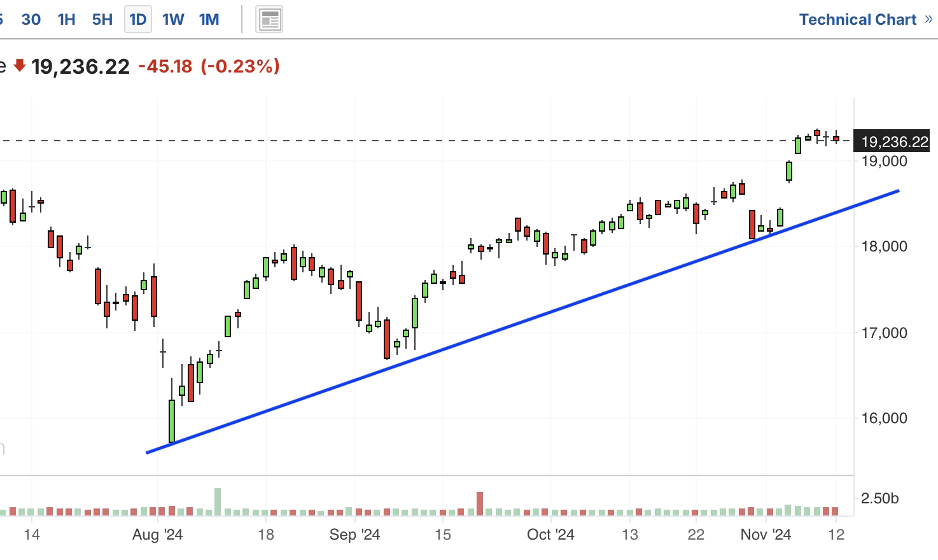
Task: Click the Sep '24 date label
Action: pos(354,535)
